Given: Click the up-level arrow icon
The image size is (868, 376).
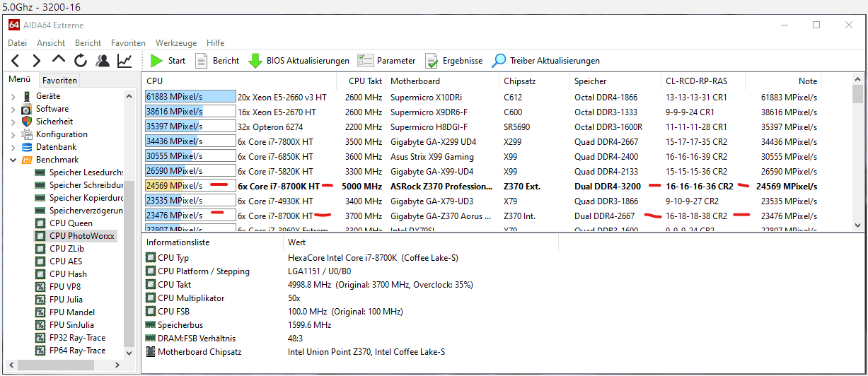Looking at the screenshot, I should pyautogui.click(x=59, y=60).
